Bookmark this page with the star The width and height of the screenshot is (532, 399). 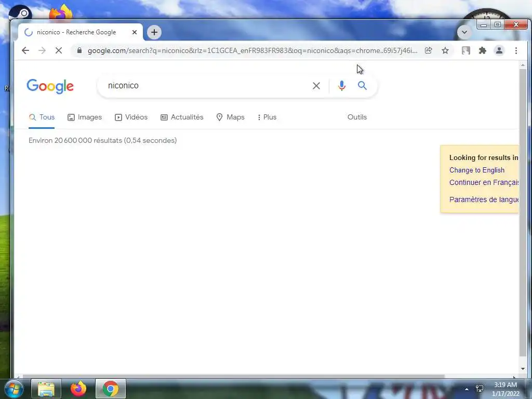pos(445,50)
